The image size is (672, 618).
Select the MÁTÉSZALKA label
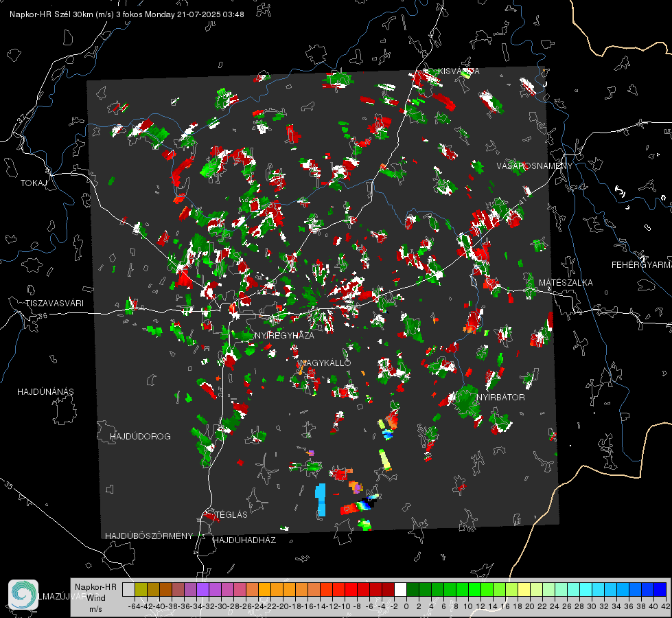[566, 283]
